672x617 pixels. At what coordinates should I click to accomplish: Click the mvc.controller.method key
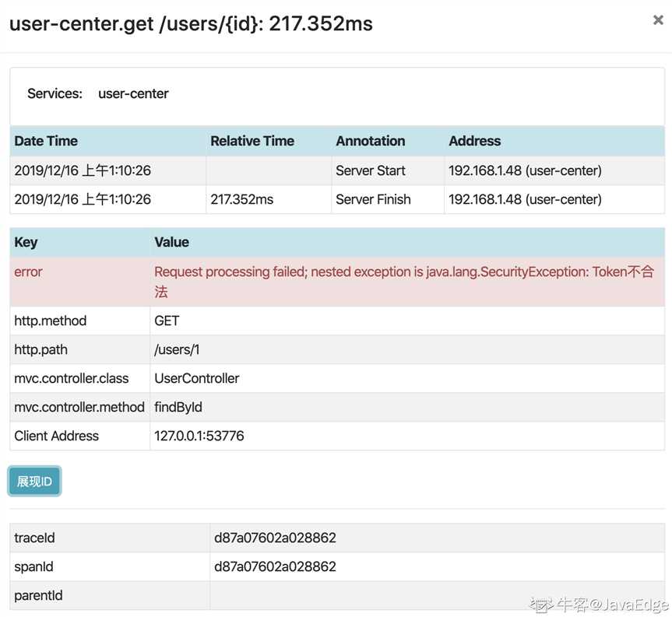pyautogui.click(x=79, y=407)
